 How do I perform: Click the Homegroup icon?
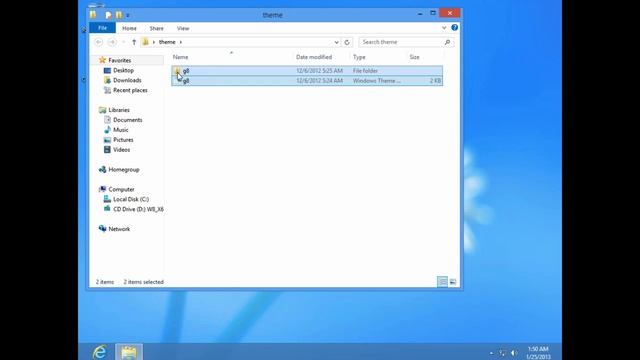pyautogui.click(x=102, y=169)
